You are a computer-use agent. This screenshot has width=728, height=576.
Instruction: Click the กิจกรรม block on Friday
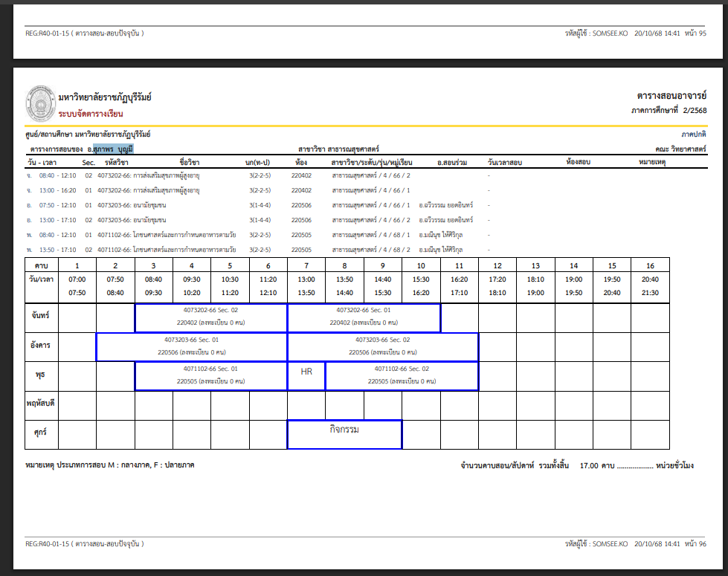pyautogui.click(x=344, y=435)
